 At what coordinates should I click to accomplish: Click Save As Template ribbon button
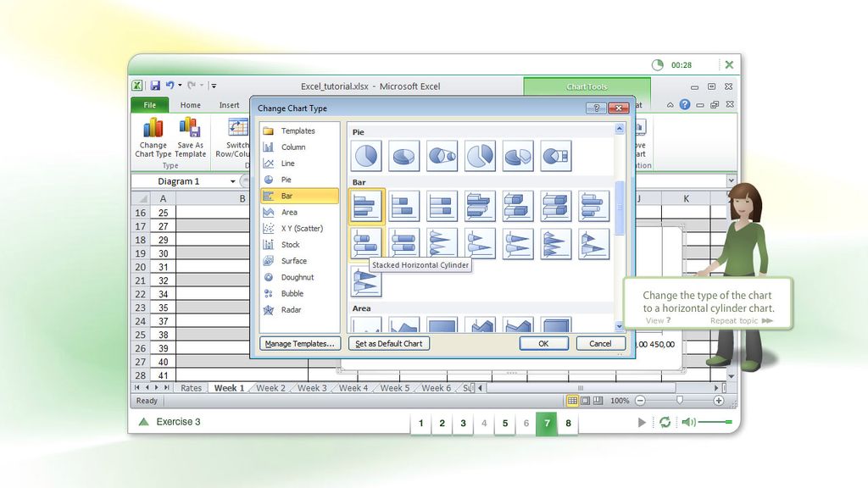(x=190, y=138)
